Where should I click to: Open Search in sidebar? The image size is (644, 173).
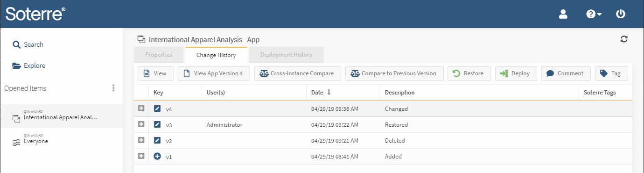[x=28, y=44]
